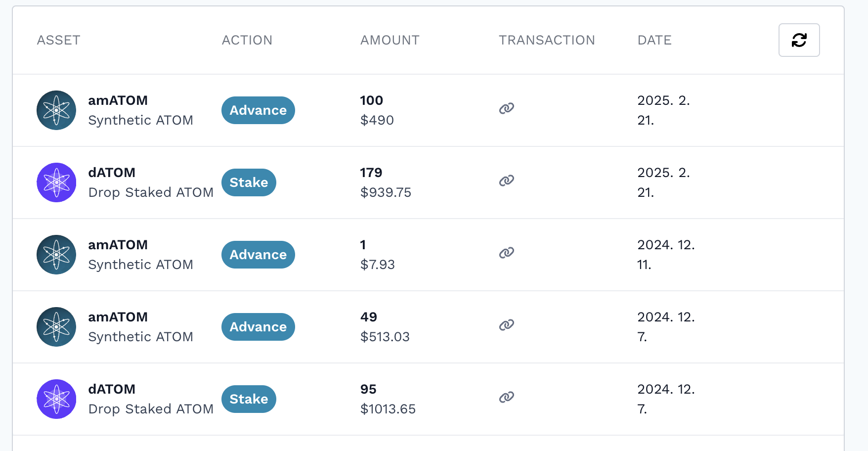Open transaction link for 1 amATOM advance
This screenshot has width=868, height=451.
tap(507, 253)
